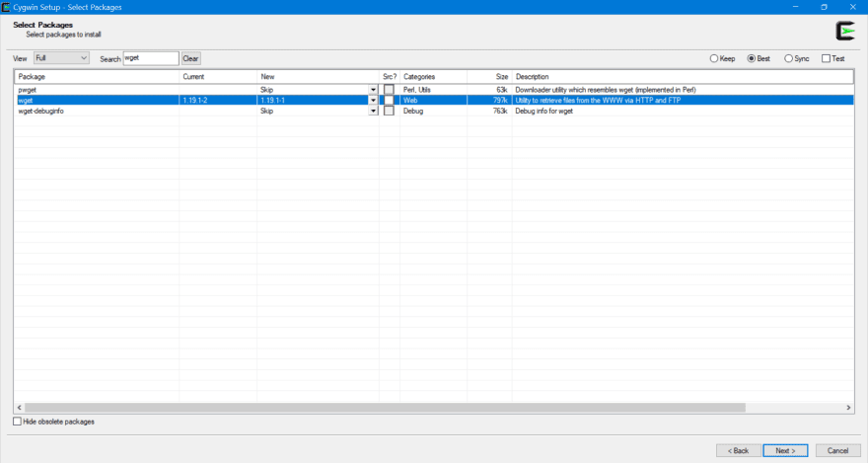
Task: Select the pwget package row name
Action: [28, 90]
